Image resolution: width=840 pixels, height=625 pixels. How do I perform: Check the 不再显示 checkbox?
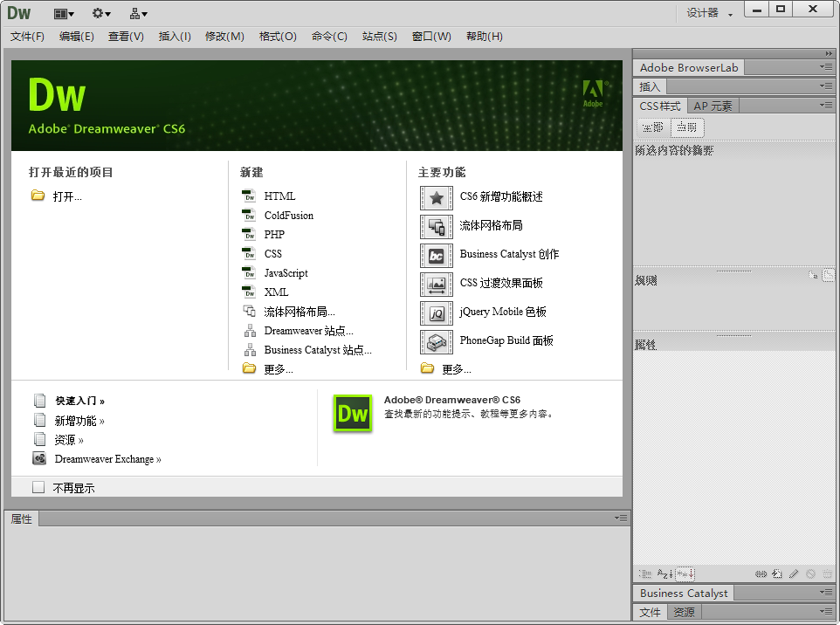(38, 487)
